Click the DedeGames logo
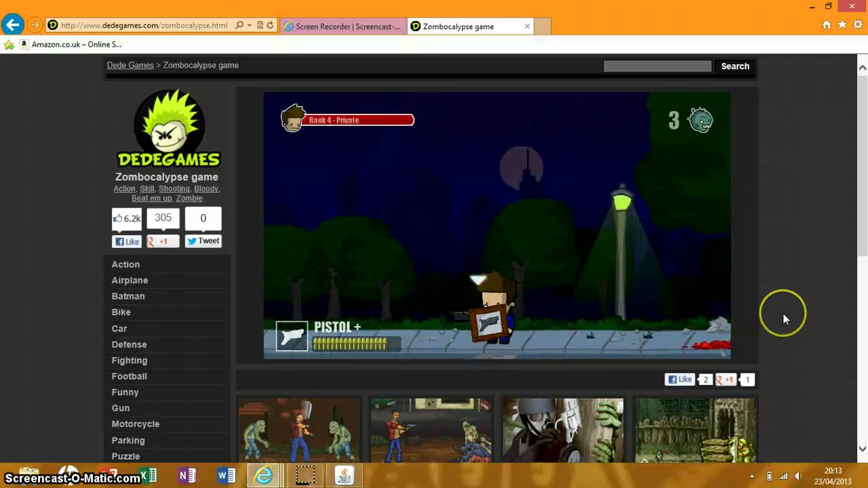This screenshot has height=488, width=868. pos(168,129)
